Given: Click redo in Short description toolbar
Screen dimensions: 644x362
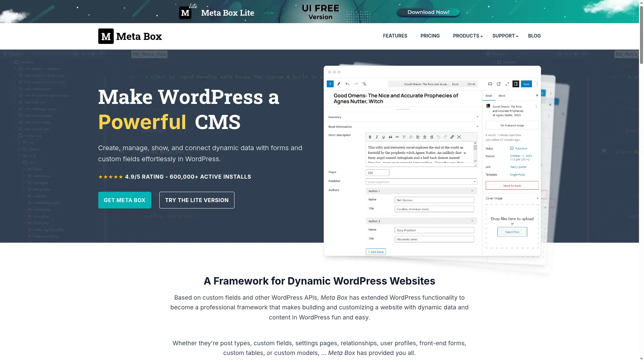Looking at the screenshot, I should (445, 137).
